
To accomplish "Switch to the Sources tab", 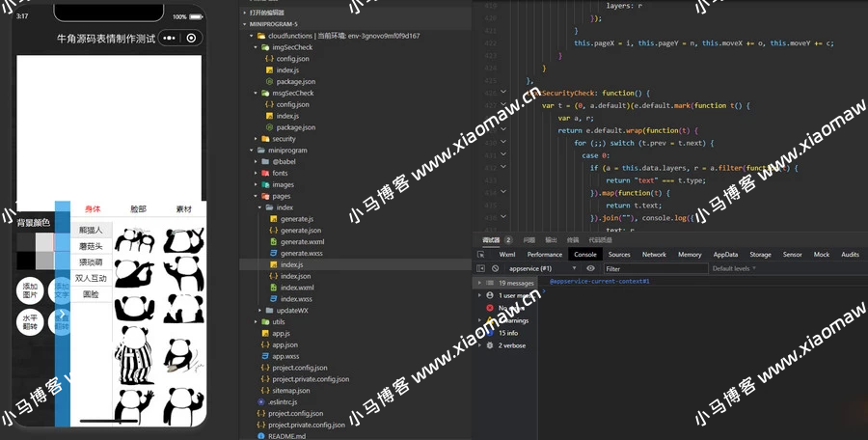I will pos(619,255).
